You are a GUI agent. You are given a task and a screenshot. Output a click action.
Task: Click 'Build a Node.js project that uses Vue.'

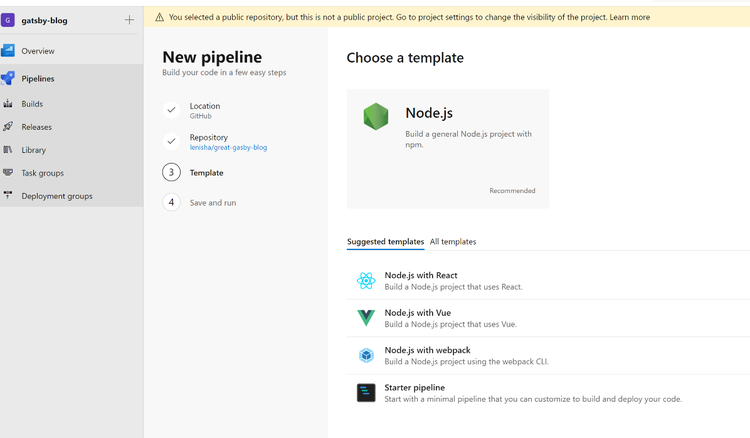(x=451, y=324)
